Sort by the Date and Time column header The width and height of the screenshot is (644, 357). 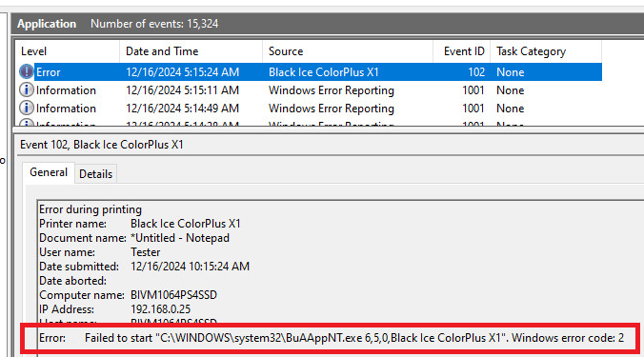tap(191, 51)
